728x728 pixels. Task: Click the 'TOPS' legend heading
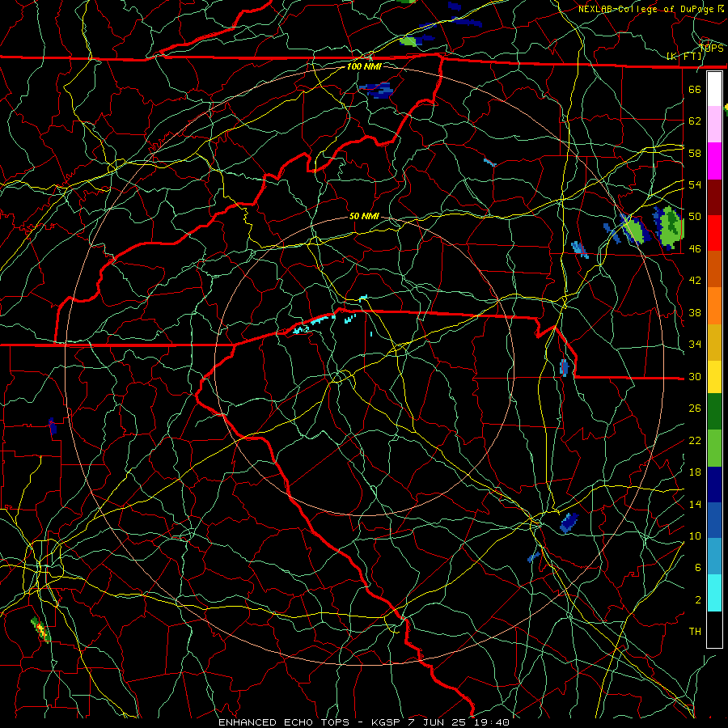[x=711, y=48]
